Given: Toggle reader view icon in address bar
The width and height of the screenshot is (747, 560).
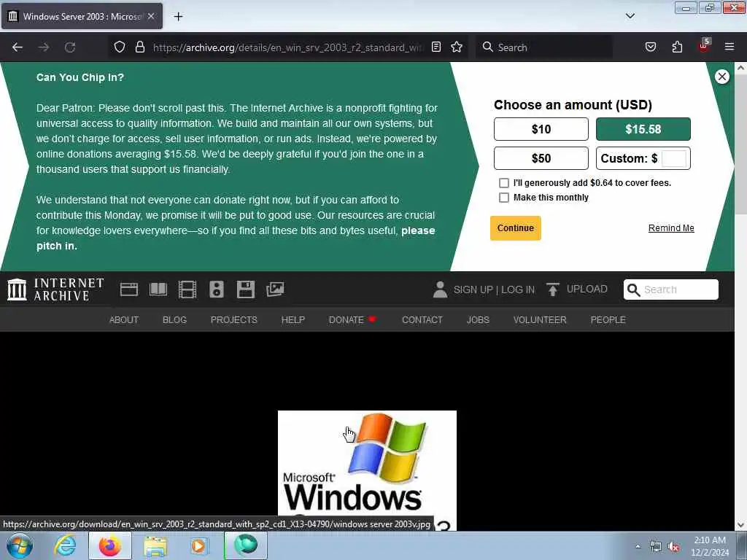Looking at the screenshot, I should pos(436,47).
